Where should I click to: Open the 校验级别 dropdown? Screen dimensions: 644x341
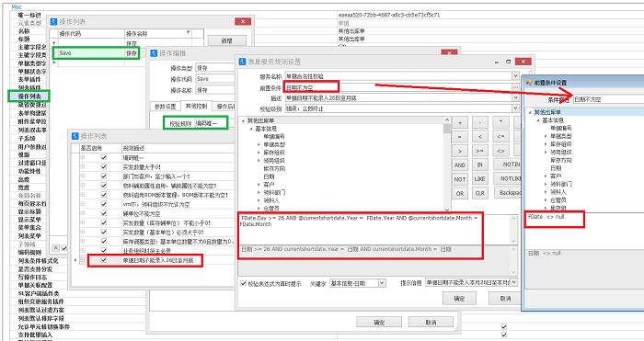click(515, 108)
